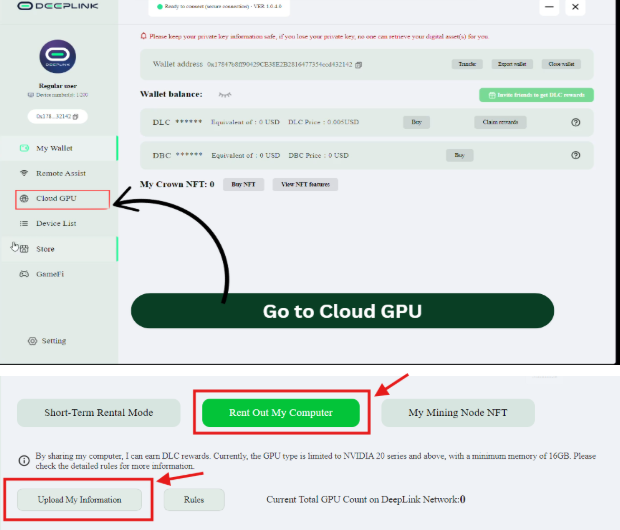Select Short-Term Rental Mode tab
This screenshot has height=530, width=620.
coord(98,413)
